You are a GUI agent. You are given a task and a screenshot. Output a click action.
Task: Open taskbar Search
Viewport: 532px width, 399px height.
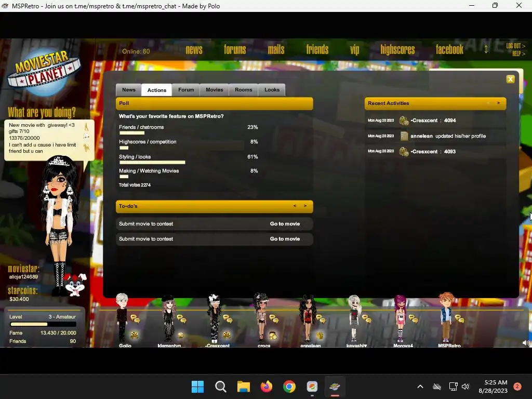220,387
